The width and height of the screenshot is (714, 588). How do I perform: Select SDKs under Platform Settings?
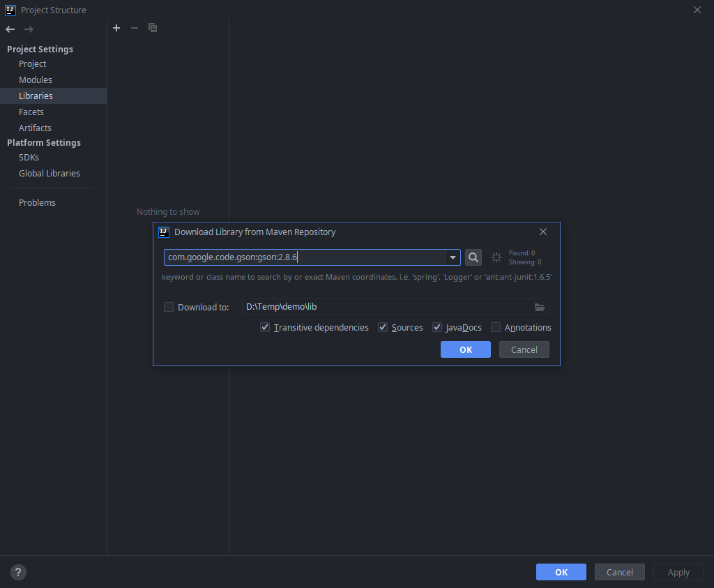pos(29,158)
